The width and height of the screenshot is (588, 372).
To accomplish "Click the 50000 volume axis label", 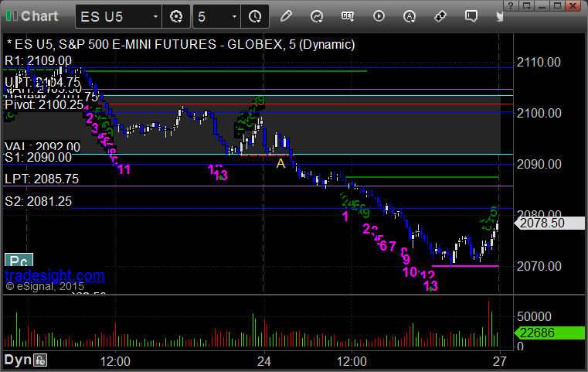I will 534,316.
